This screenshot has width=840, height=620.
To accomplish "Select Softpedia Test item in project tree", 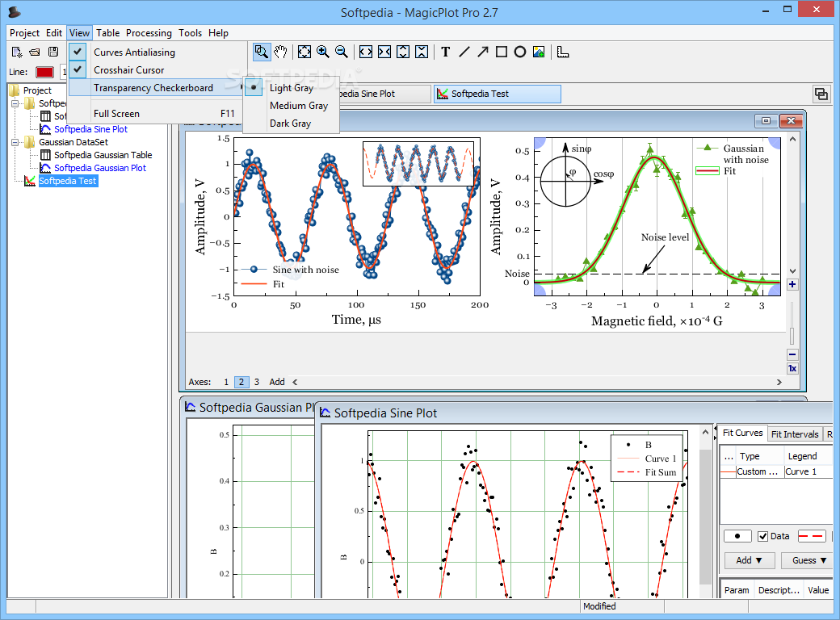I will click(68, 181).
